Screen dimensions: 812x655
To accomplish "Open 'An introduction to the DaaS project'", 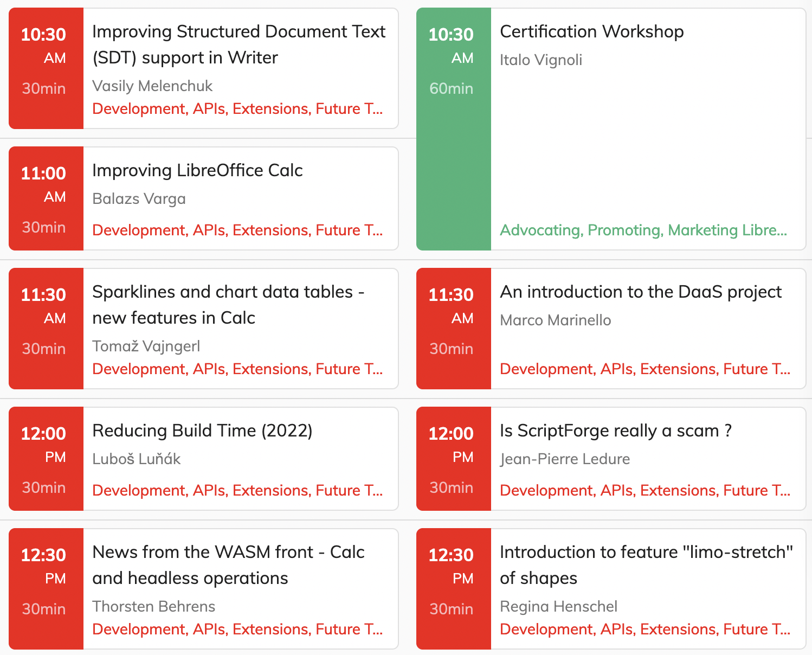I will pos(640,292).
